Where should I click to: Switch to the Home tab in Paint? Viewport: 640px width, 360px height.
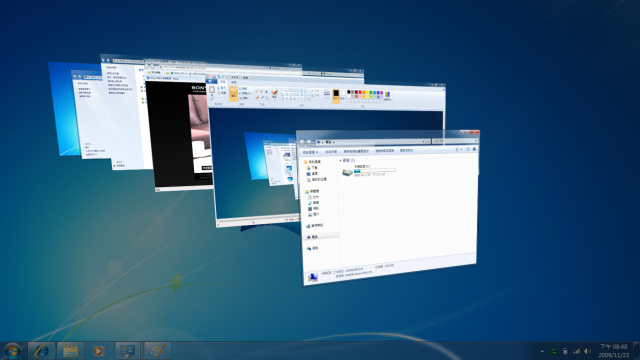click(222, 82)
